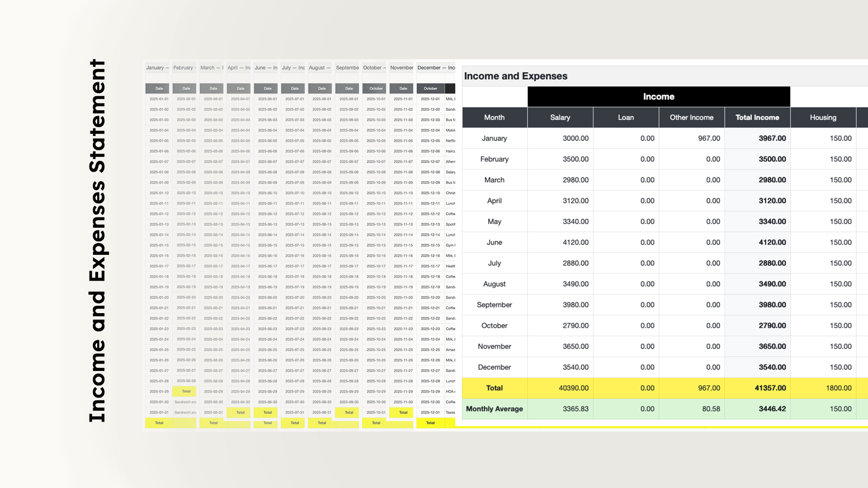Image resolution: width=868 pixels, height=488 pixels.
Task: Select the 'March' month row label
Action: coord(495,180)
